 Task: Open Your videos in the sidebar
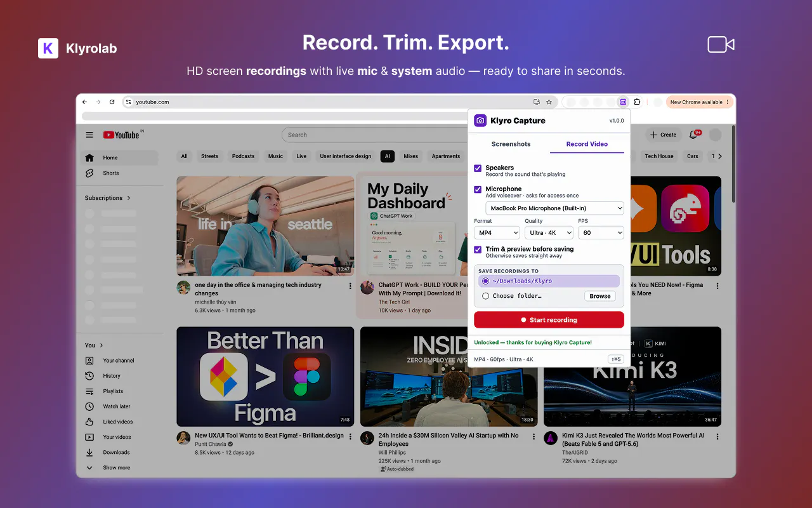[x=117, y=437]
